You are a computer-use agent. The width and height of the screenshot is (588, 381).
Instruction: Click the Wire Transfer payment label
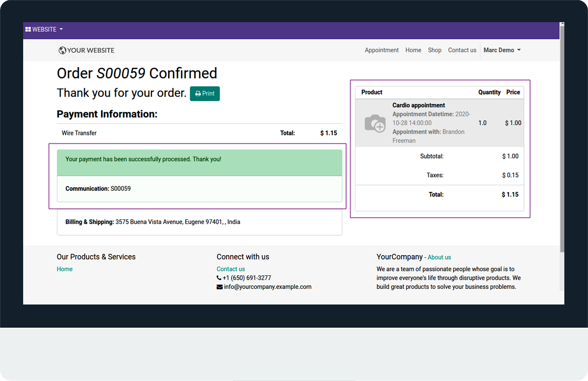(79, 133)
